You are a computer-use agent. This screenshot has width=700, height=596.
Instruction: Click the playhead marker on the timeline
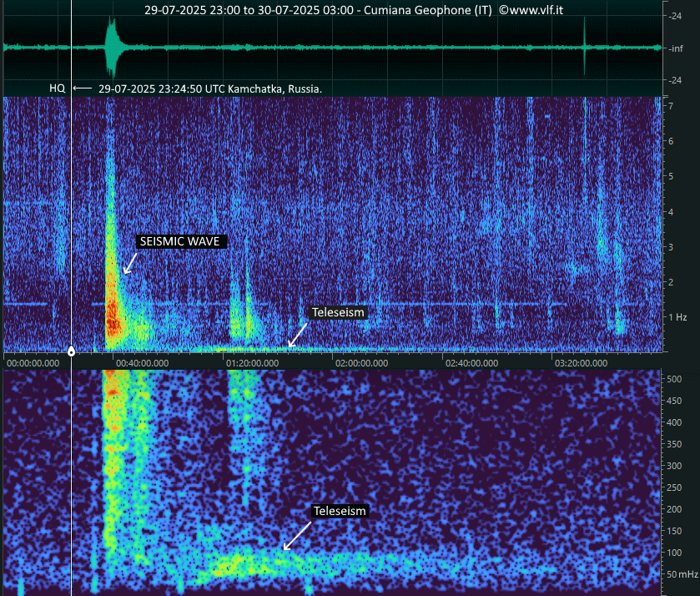(72, 351)
